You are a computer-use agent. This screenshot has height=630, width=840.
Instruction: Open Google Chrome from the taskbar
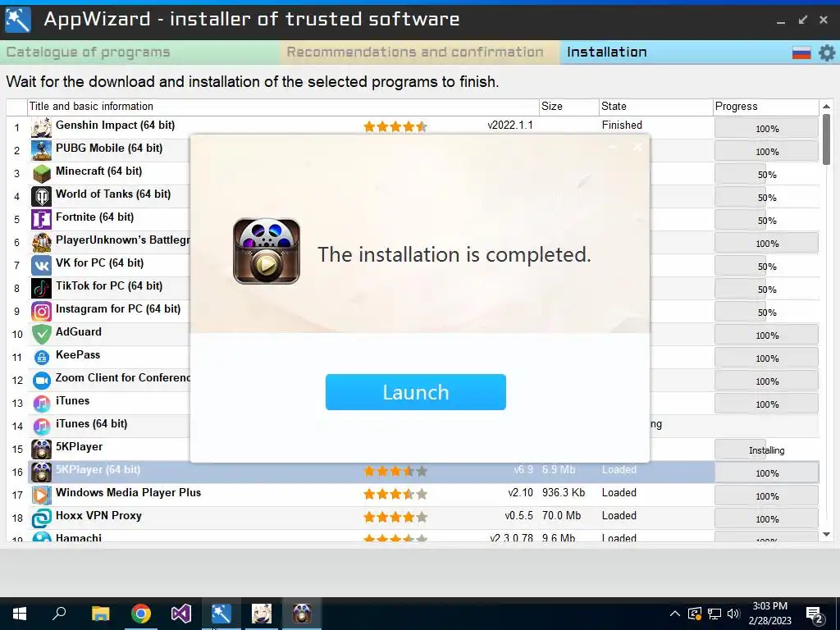[x=141, y=614]
